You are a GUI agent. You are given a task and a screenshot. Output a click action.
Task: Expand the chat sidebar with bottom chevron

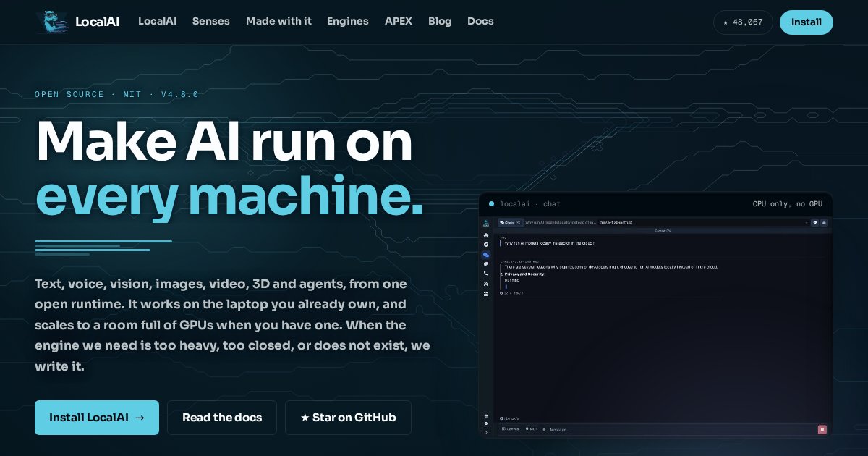pos(486,433)
